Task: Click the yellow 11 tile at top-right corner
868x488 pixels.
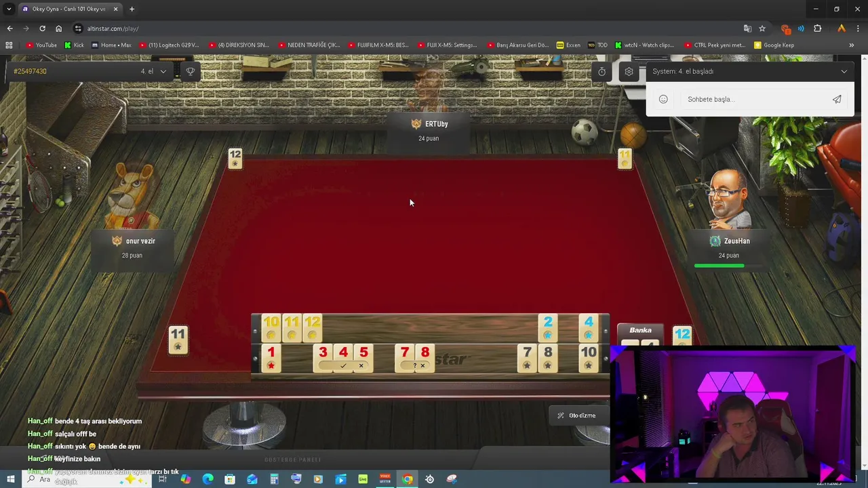Action: [625, 159]
